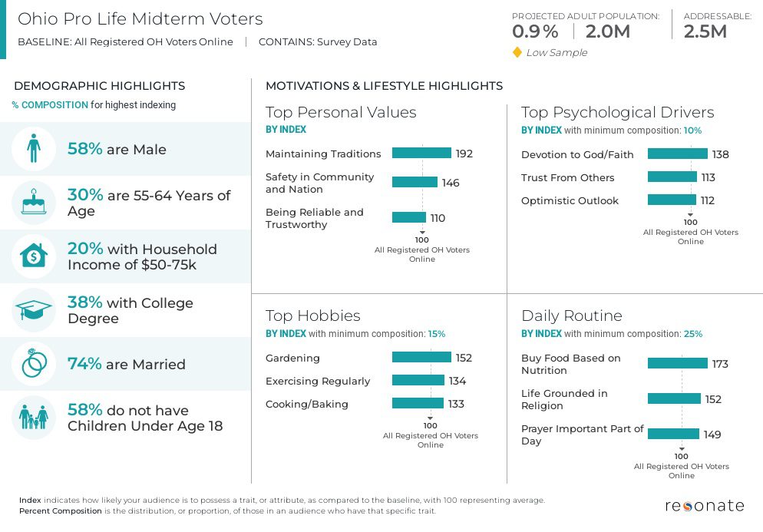
Task: Click the projected population 2.0M value
Action: 607,31
